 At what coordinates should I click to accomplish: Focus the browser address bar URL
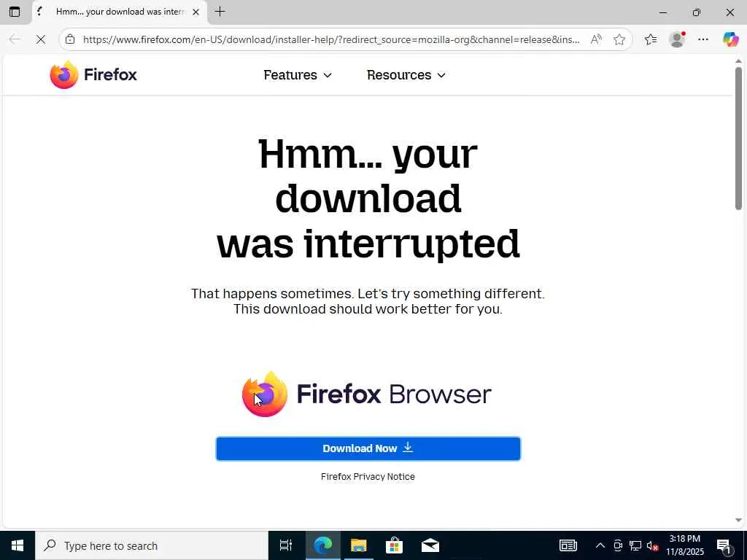coord(331,39)
